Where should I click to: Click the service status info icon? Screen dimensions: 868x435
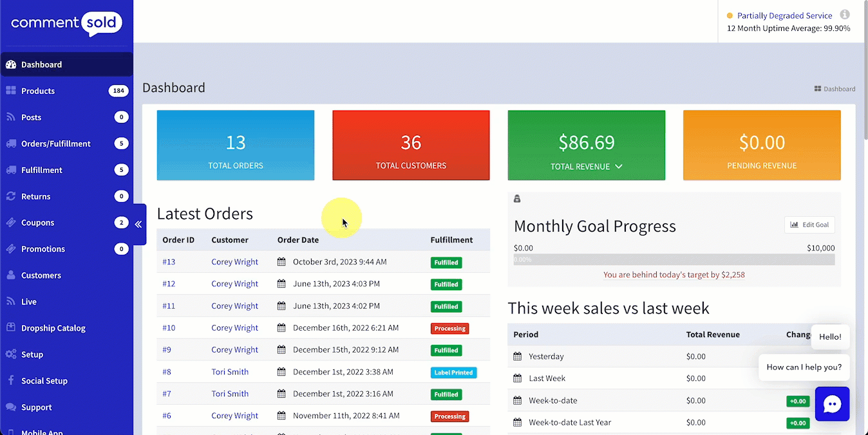[845, 15]
